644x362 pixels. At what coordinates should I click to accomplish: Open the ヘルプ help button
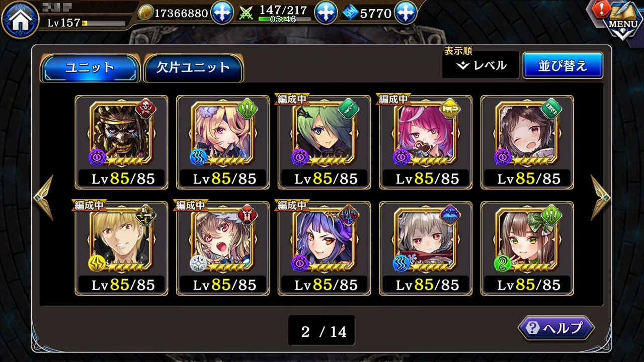[x=556, y=328]
